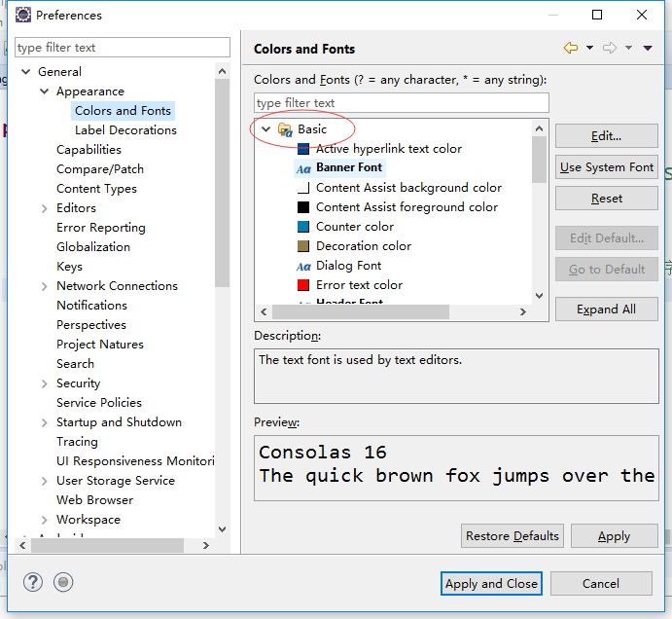The width and height of the screenshot is (672, 619).
Task: Collapse the Appearance tree node
Action: click(x=45, y=91)
